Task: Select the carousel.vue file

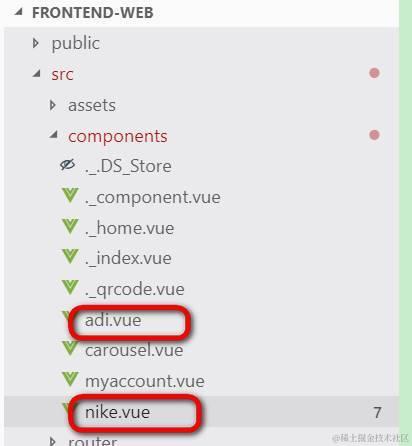Action: 134,350
